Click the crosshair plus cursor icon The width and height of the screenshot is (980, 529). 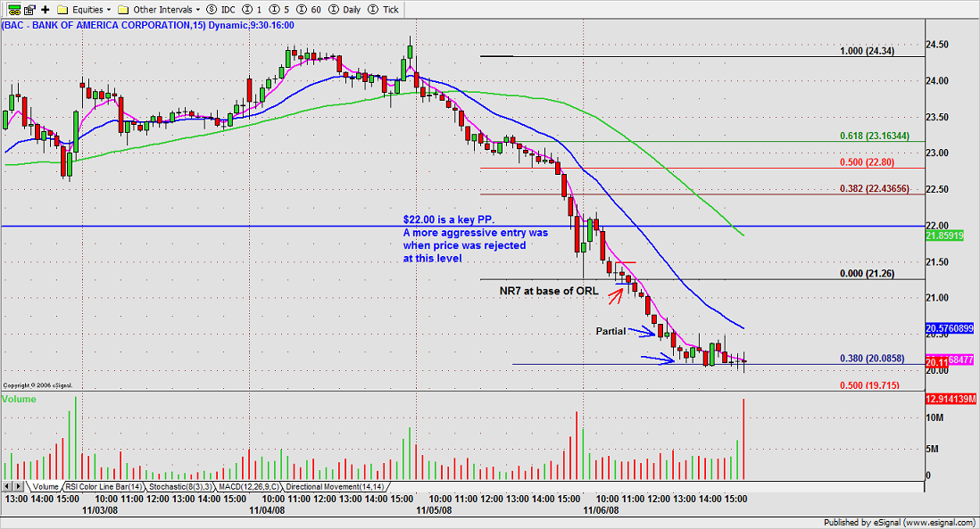45,10
